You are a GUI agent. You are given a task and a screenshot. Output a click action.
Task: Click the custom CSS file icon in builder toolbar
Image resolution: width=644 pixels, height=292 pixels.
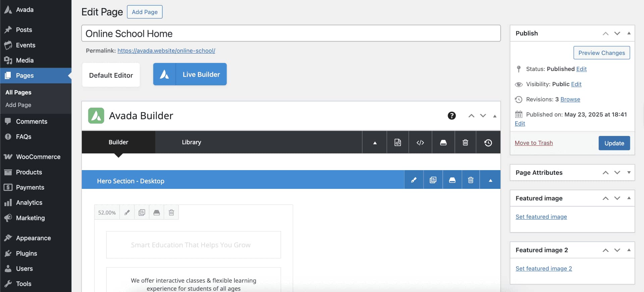(x=397, y=143)
